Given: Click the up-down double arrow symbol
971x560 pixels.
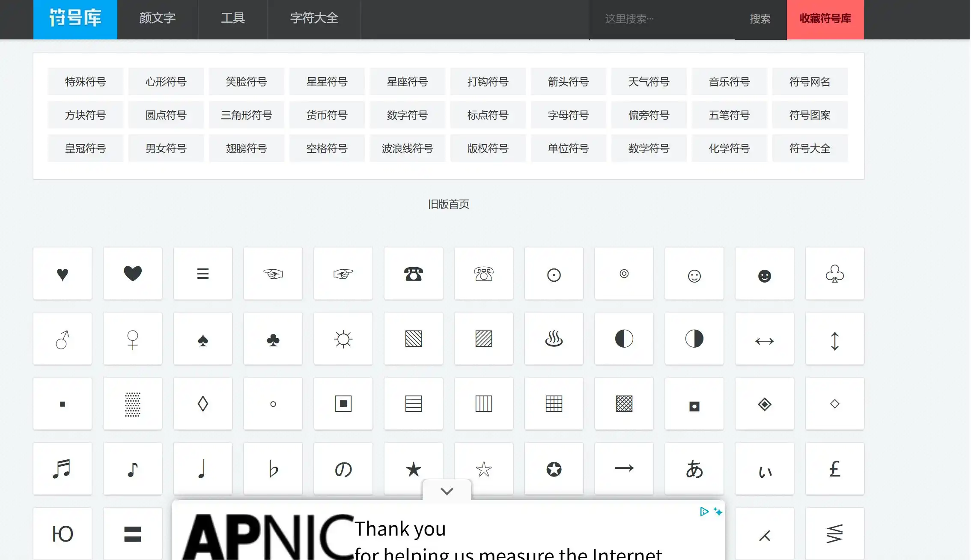Looking at the screenshot, I should pyautogui.click(x=835, y=339).
